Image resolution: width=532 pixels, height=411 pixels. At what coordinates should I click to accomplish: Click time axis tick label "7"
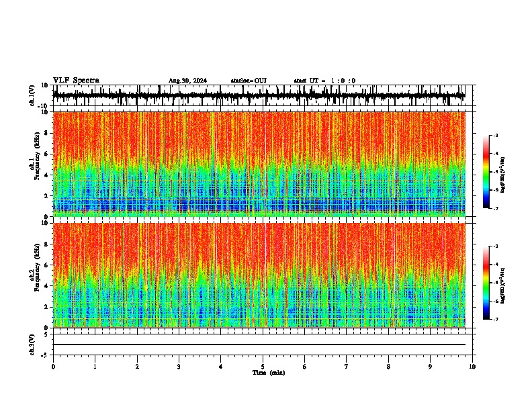tap(347, 367)
